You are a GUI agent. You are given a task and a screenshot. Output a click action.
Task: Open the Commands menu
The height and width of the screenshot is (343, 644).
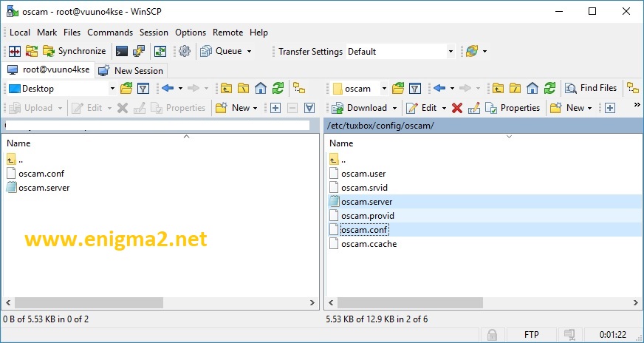[x=110, y=33]
